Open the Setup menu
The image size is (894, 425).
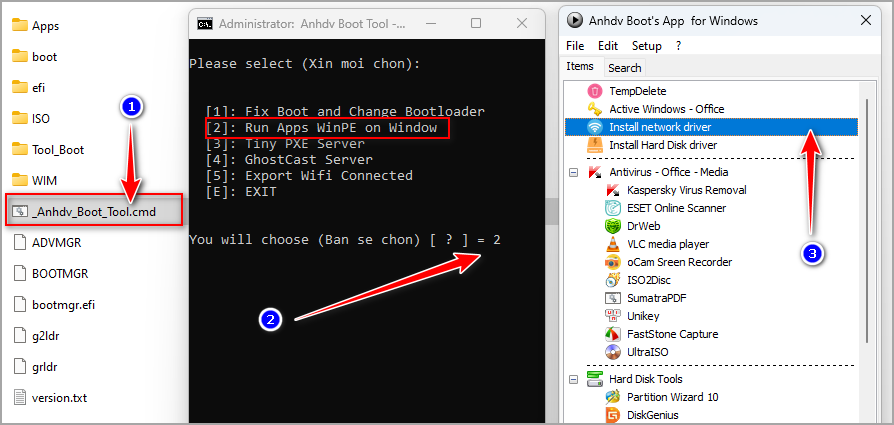pyautogui.click(x=646, y=46)
